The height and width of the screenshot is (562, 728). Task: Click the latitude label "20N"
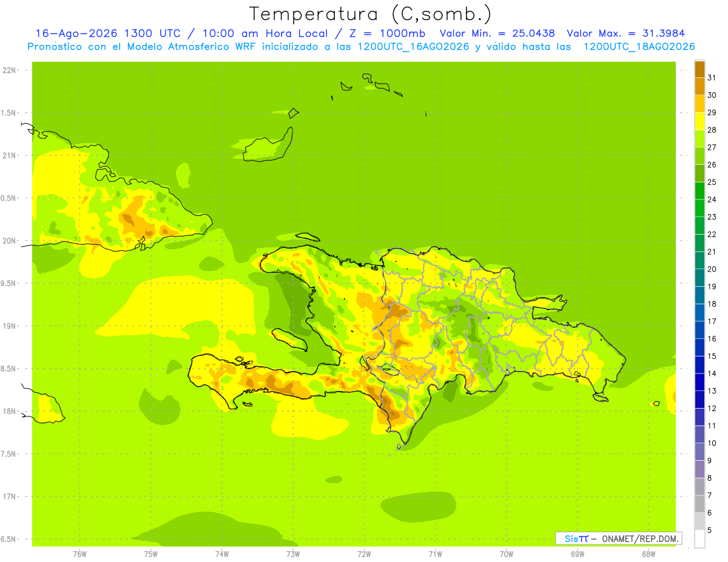pos(10,241)
